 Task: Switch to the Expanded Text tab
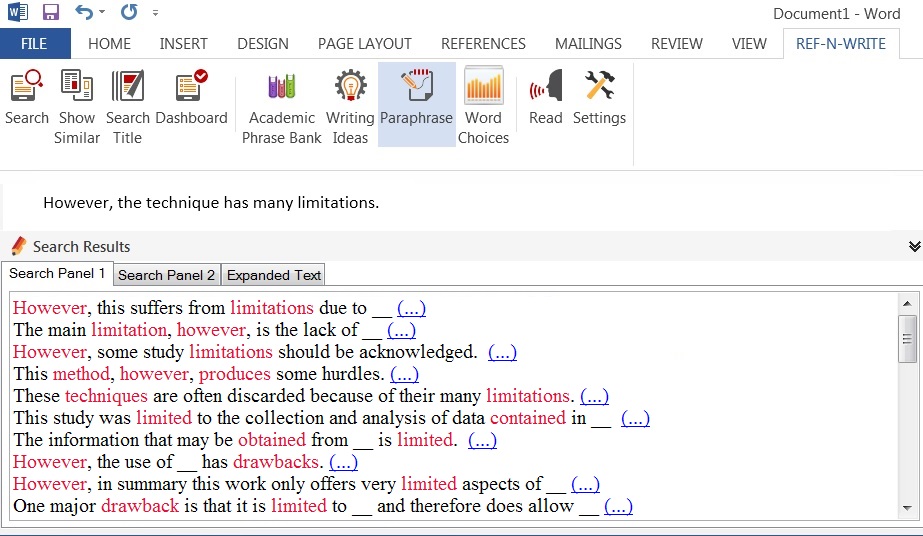tap(274, 275)
